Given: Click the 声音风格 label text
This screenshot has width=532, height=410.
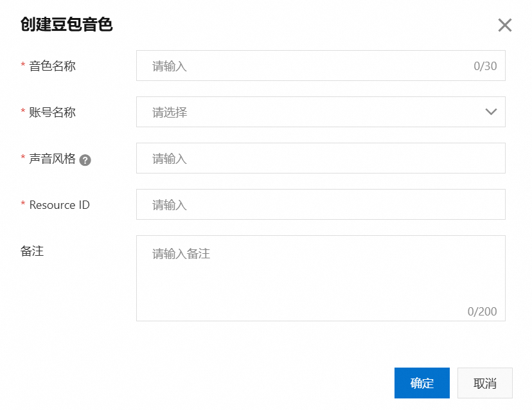Looking at the screenshot, I should [x=52, y=159].
